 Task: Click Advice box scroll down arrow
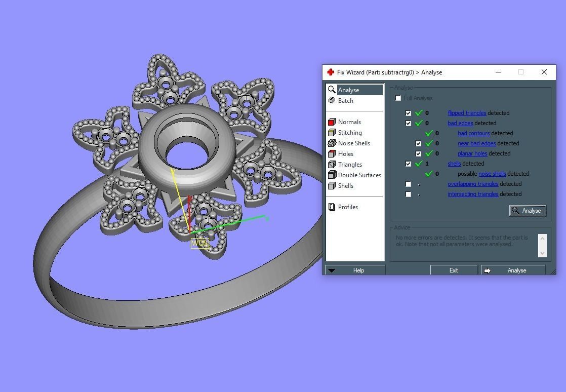coord(542,253)
